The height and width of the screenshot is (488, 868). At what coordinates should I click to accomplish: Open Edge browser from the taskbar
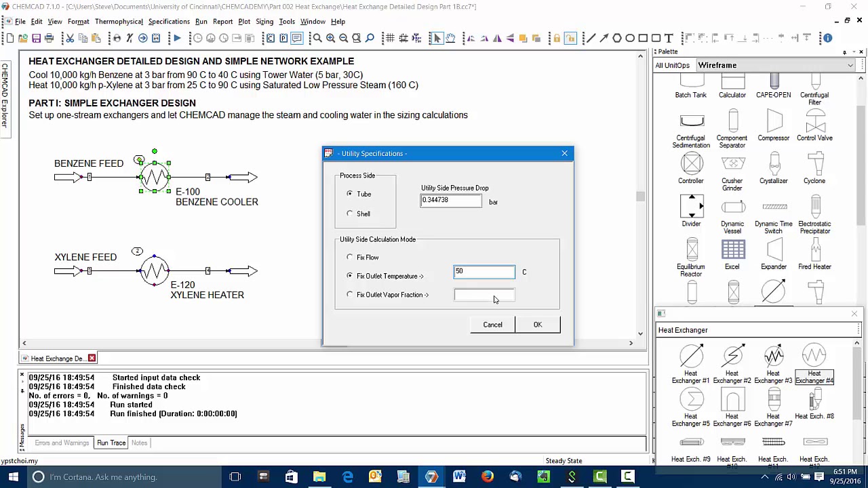coord(347,477)
